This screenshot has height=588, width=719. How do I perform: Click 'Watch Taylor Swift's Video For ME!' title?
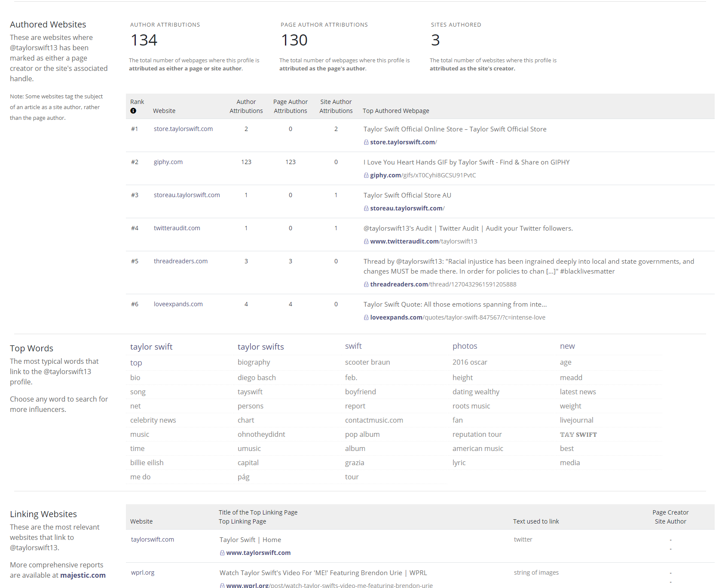click(x=323, y=573)
